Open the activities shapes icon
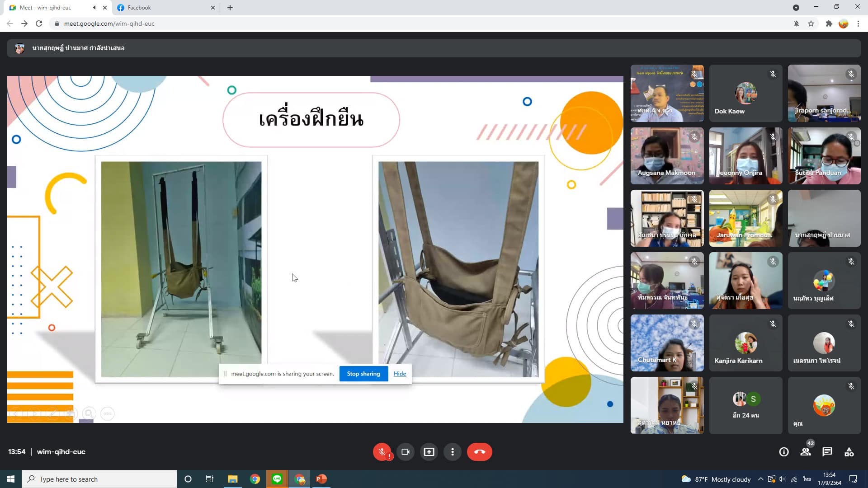This screenshot has height=488, width=868. tap(849, 452)
